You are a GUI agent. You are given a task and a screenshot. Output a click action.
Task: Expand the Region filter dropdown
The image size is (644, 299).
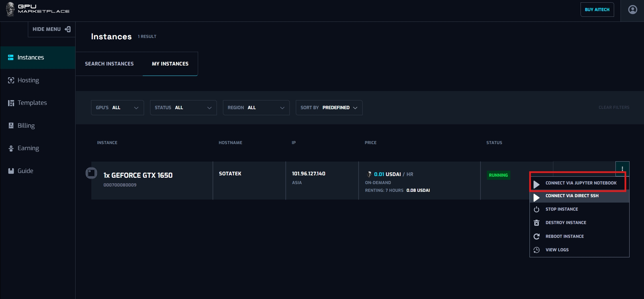point(256,108)
